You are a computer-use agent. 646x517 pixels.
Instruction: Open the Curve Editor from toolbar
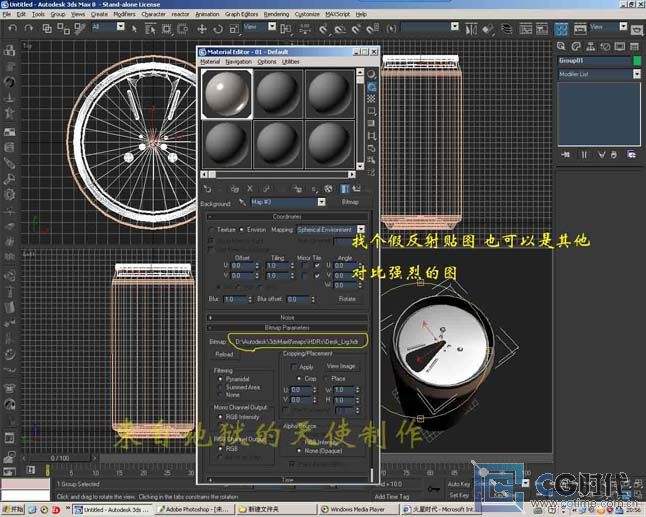(526, 29)
